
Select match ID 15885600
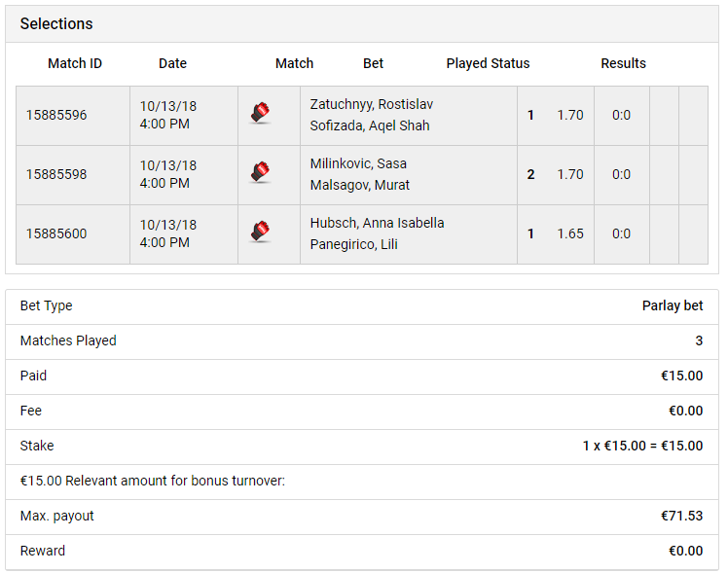tap(56, 233)
